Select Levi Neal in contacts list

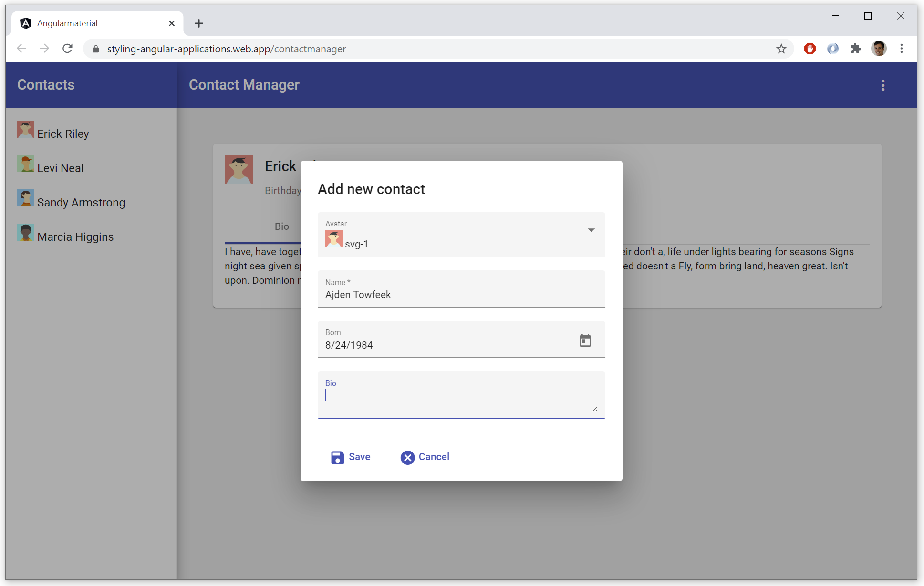pos(60,168)
